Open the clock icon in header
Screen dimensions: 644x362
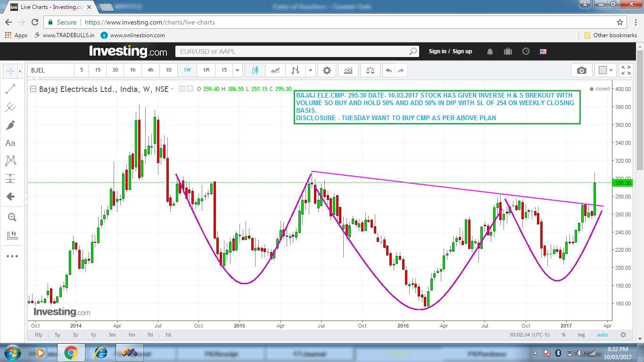point(526,51)
